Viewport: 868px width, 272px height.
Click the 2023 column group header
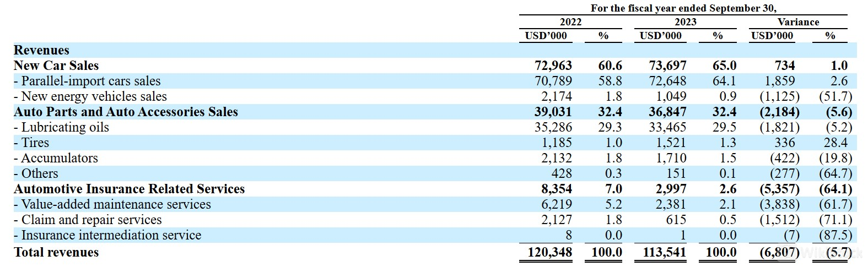(x=685, y=22)
